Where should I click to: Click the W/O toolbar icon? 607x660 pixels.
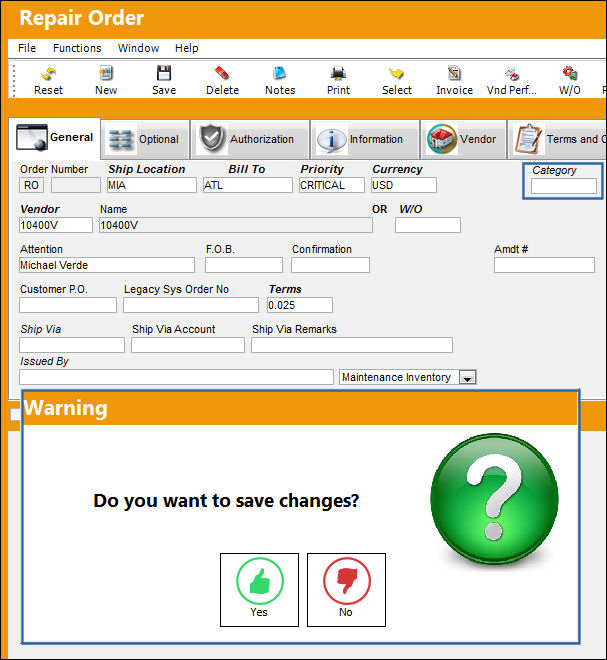(x=570, y=80)
